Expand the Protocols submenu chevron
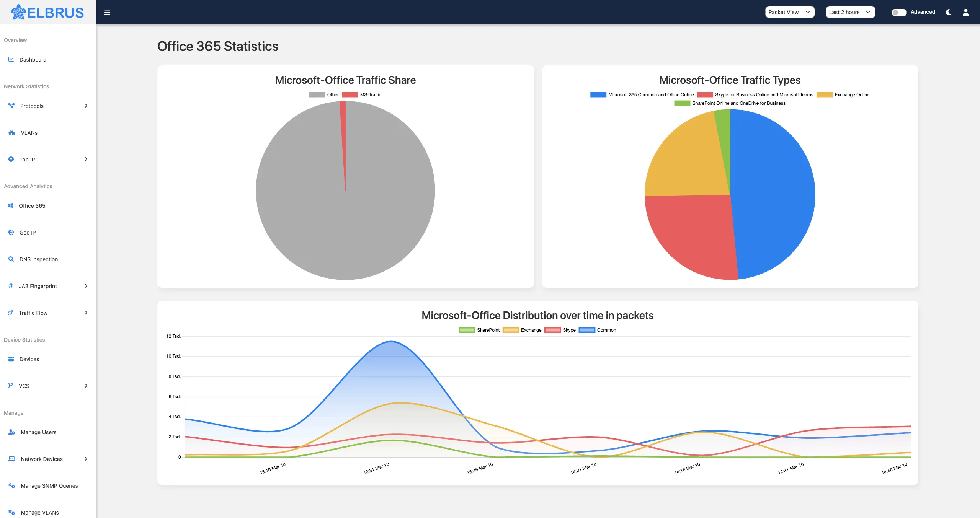Viewport: 980px width, 518px height. coord(86,106)
